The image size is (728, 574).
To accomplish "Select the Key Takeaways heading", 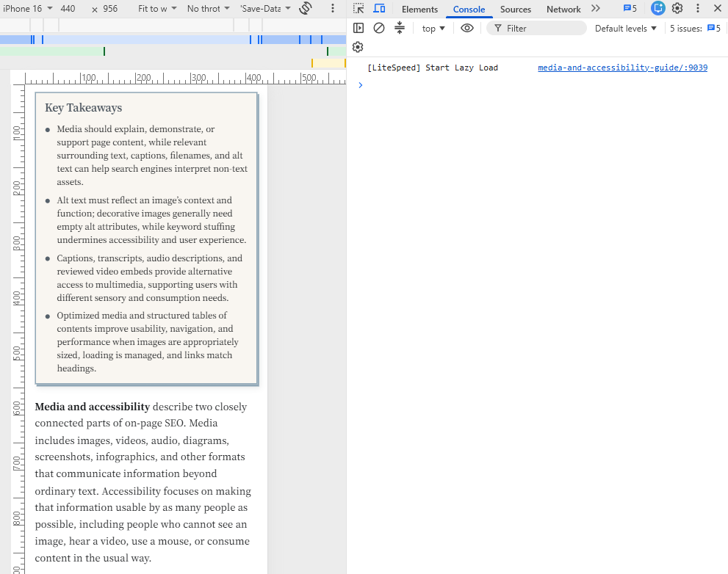I will click(x=84, y=108).
